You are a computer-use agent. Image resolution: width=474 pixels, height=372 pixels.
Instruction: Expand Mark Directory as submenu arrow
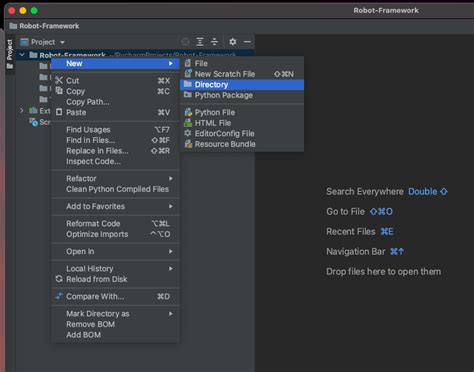point(171,314)
